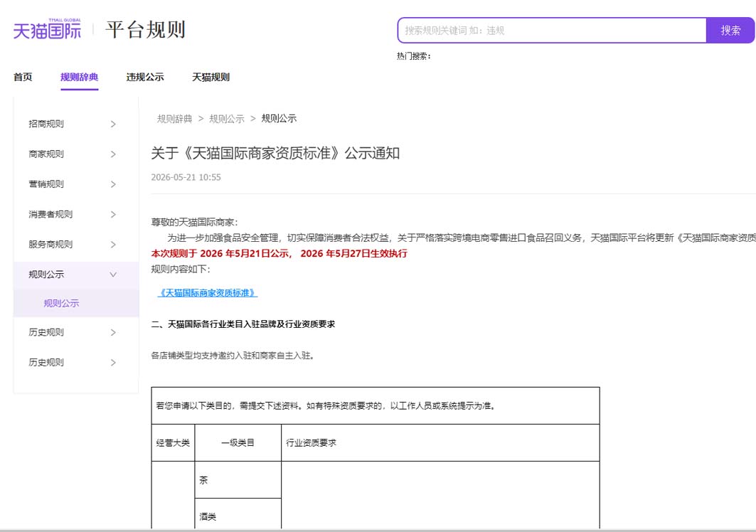
Task: Open the 天猫规则 tab
Action: pos(211,78)
